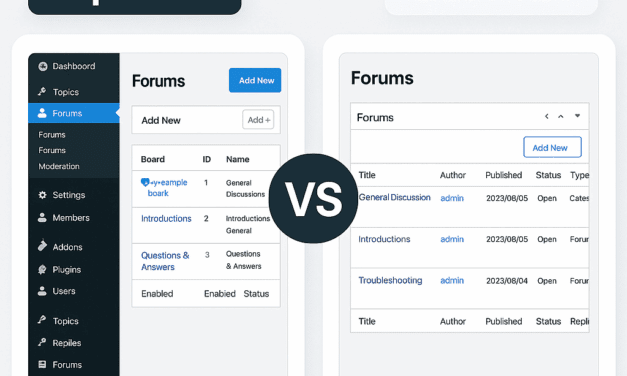
Task: Click the pin icon beside Topics above Repiles
Action: [x=42, y=320]
